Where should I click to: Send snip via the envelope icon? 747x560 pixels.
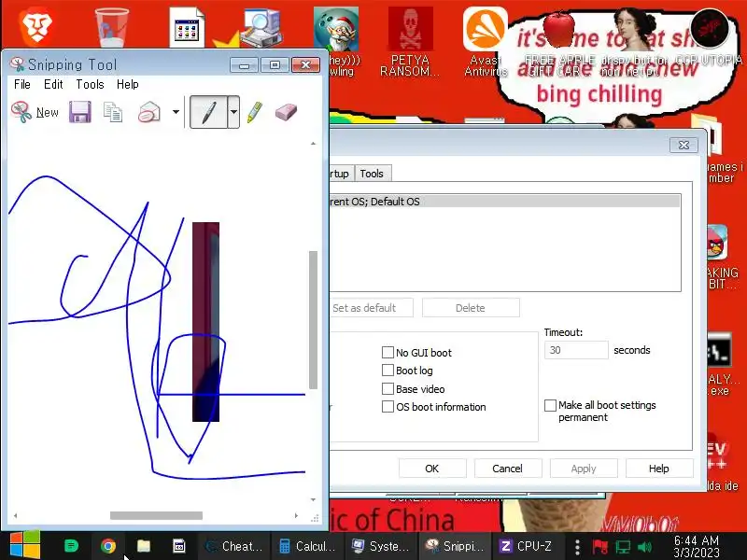(149, 112)
